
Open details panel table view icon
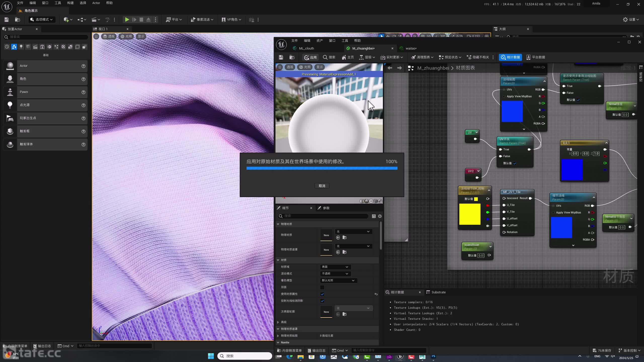tap(374, 216)
